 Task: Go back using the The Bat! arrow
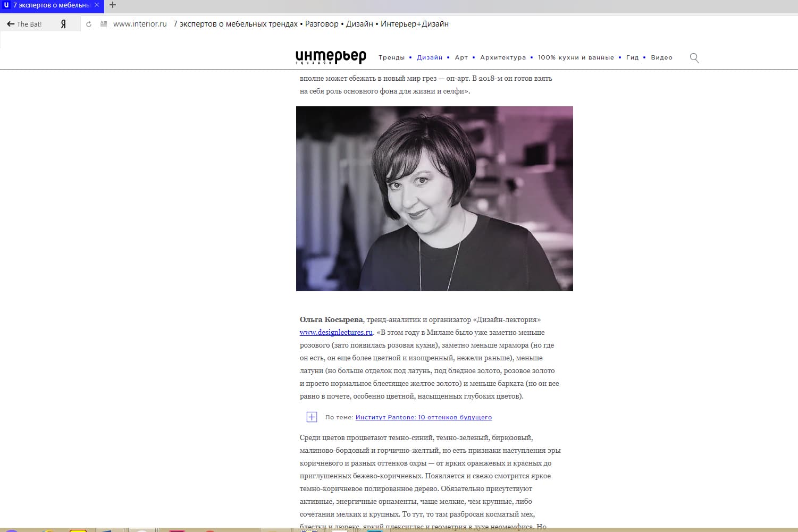[x=24, y=24]
